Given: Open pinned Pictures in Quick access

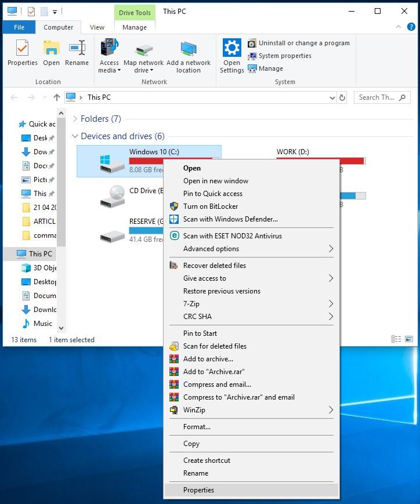Looking at the screenshot, I should coord(38,180).
